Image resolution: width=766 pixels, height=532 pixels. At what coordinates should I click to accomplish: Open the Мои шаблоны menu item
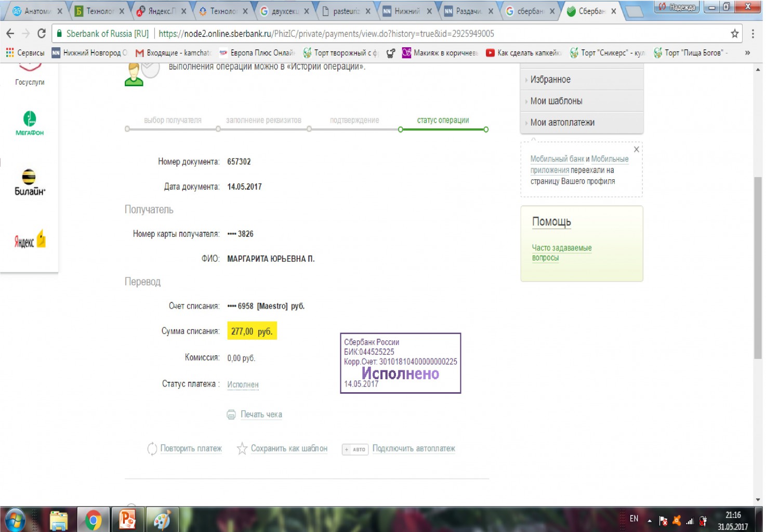coord(582,101)
